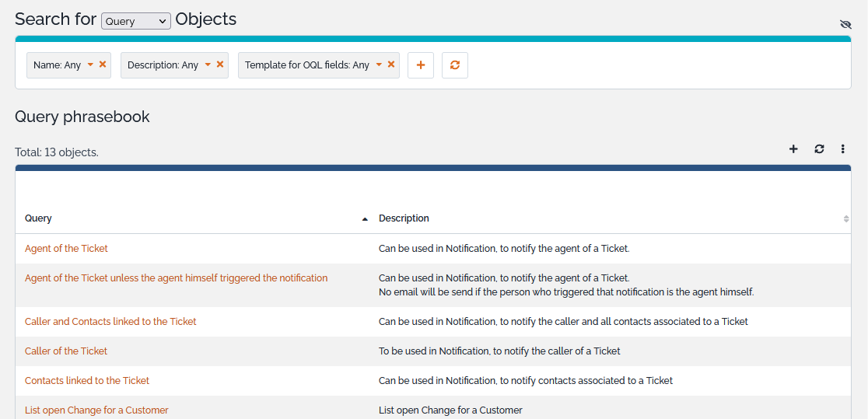This screenshot has height=419, width=868.
Task: Open Caller and Contacts linked to the Ticket
Action: tap(110, 322)
